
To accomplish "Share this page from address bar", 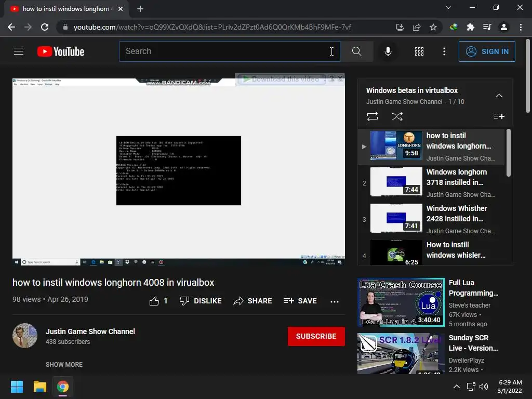I will [416, 27].
